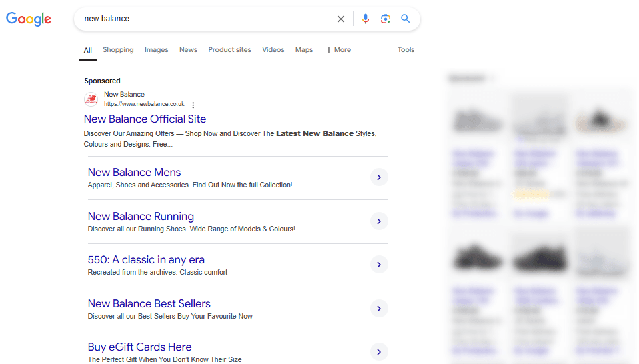Click the newbalance.co.uk URL
The image size is (639, 364).
[144, 104]
